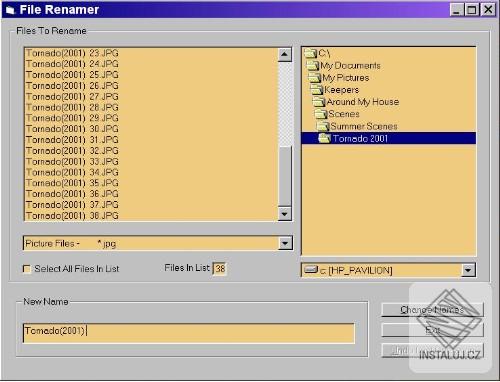Select the My Documents label in the tree
The height and width of the screenshot is (382, 500).
point(350,66)
